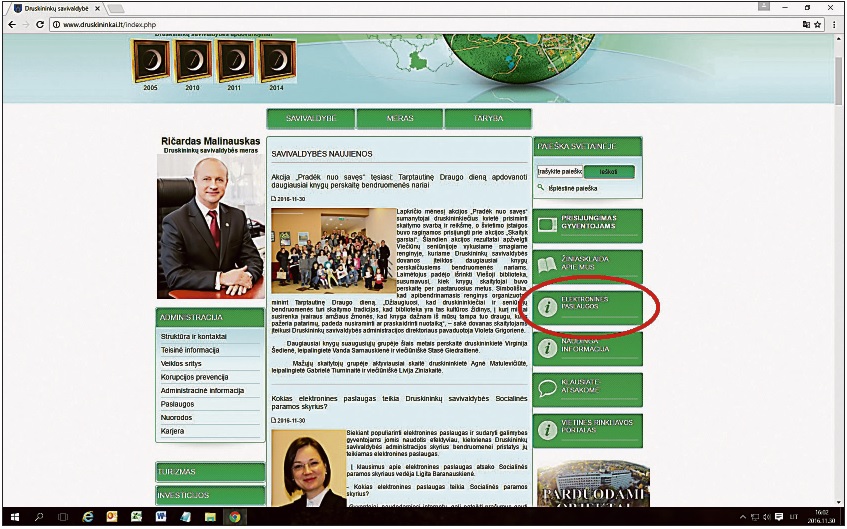Viewport: 847px width, 529px height.
Task: Click the book icon in Žiniasklaida apie mus
Action: click(x=547, y=265)
